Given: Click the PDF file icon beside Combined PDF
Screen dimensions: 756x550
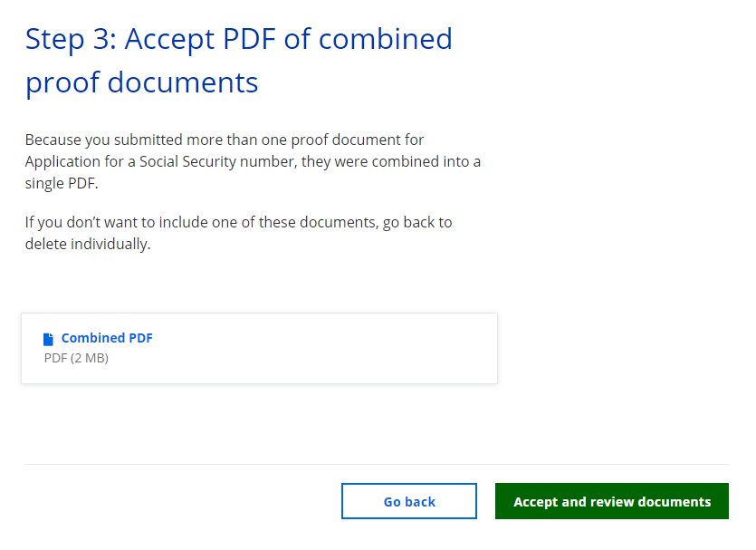Looking at the screenshot, I should (49, 339).
